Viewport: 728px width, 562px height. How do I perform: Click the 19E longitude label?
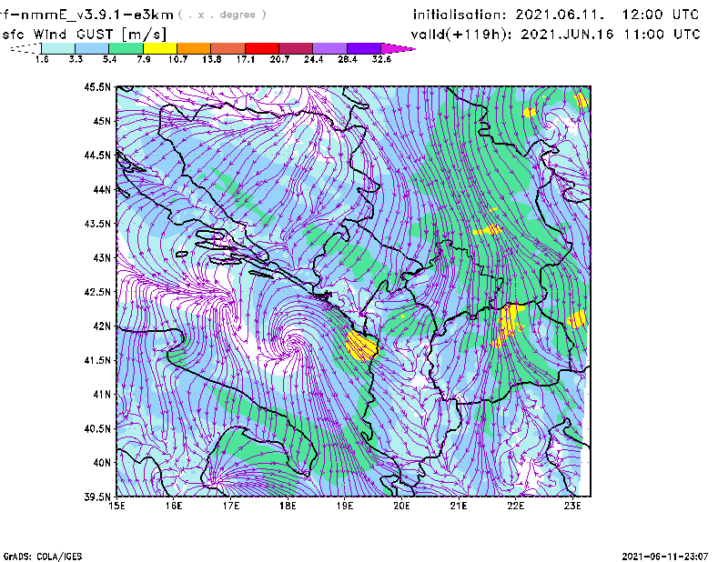345,506
